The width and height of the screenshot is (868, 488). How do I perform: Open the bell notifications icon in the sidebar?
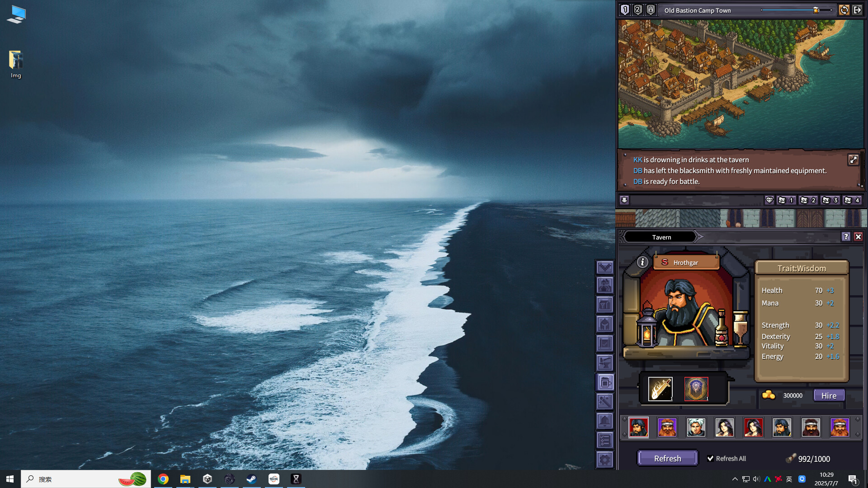[605, 420]
